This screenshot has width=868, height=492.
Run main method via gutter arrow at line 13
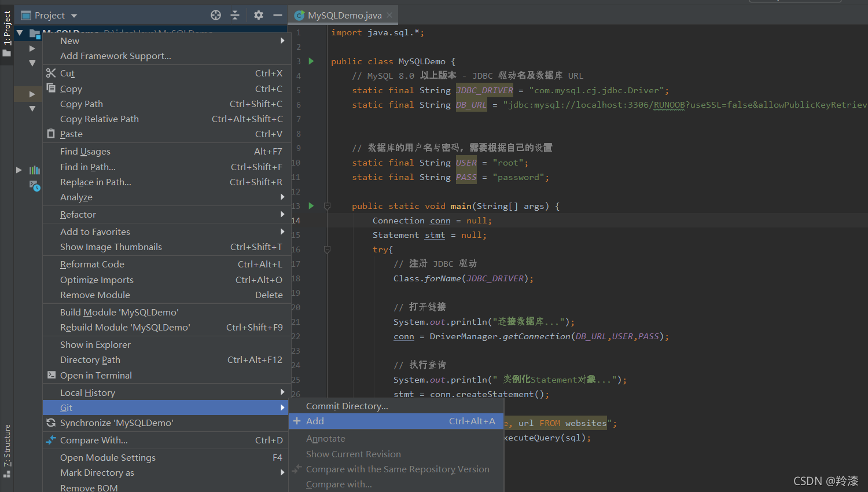pos(311,205)
